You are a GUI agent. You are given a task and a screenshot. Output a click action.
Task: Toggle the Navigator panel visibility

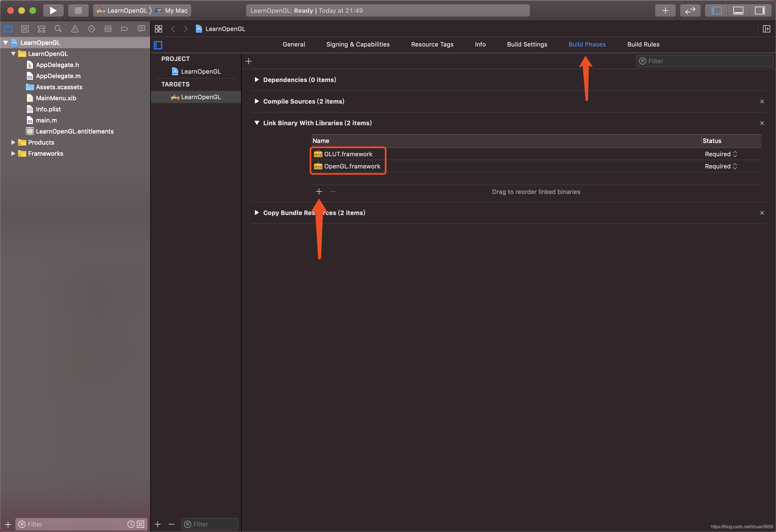click(x=717, y=10)
